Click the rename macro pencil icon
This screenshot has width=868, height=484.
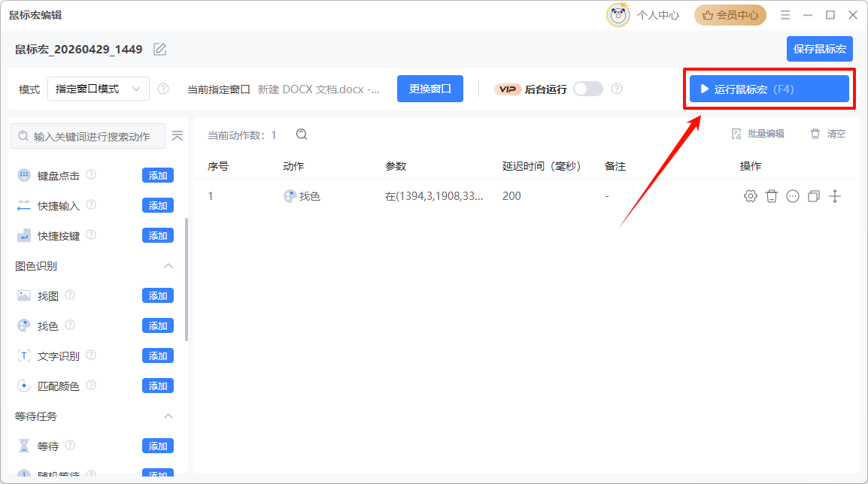click(x=159, y=50)
